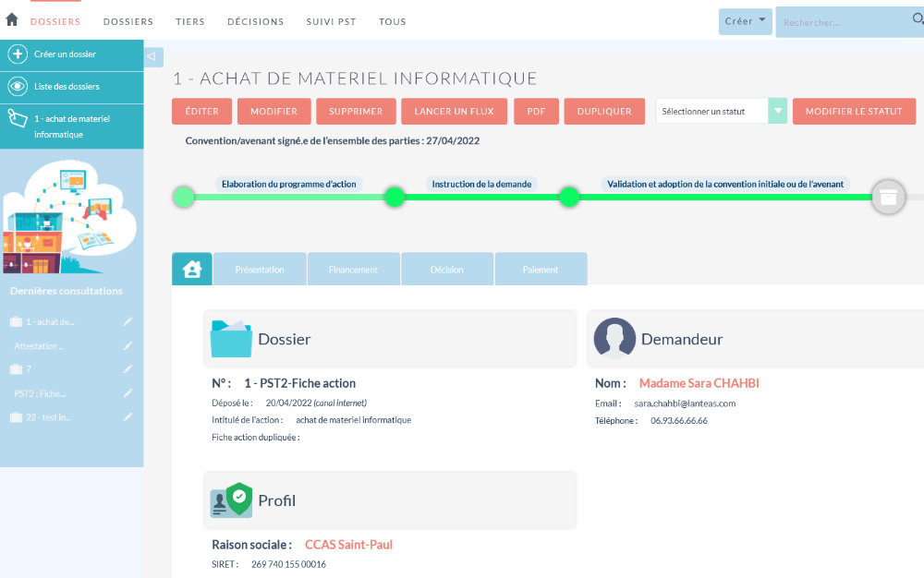
Task: Open the Créer dropdown button
Action: (745, 22)
